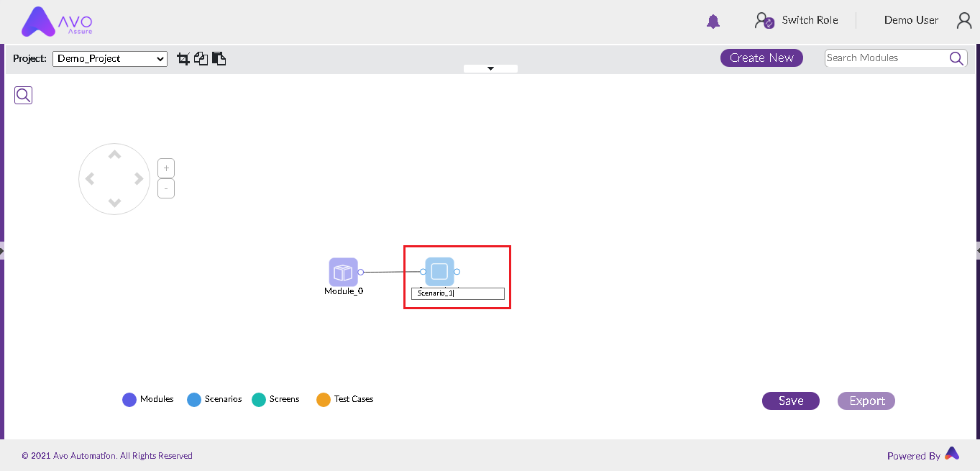Image resolution: width=980 pixels, height=471 pixels.
Task: Expand the right side panel handle
Action: pos(978,251)
